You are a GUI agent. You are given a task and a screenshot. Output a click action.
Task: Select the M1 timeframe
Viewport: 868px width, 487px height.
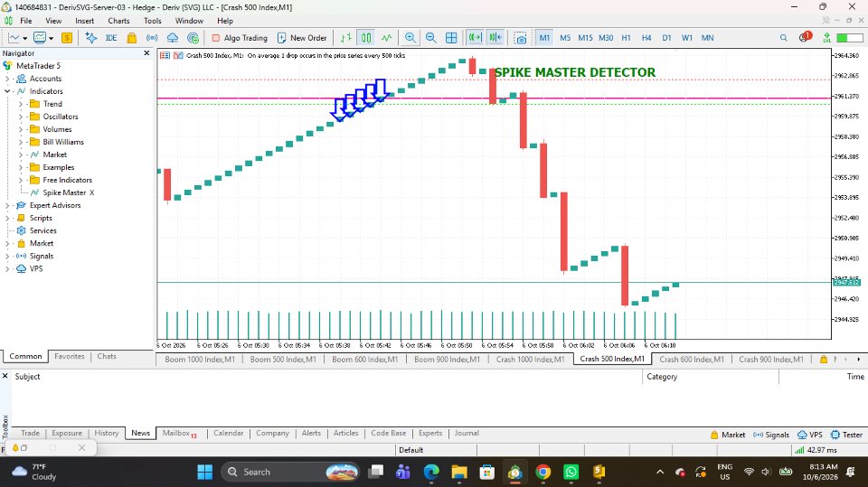(x=544, y=38)
